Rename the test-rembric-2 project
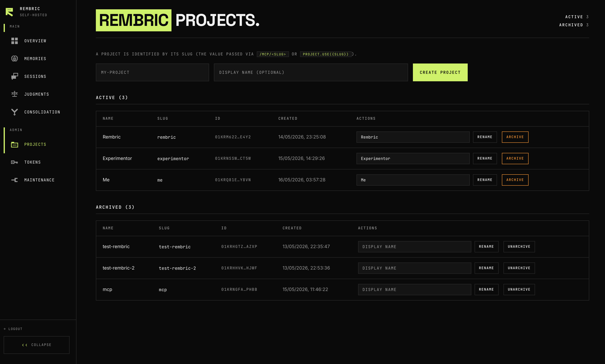 486,268
